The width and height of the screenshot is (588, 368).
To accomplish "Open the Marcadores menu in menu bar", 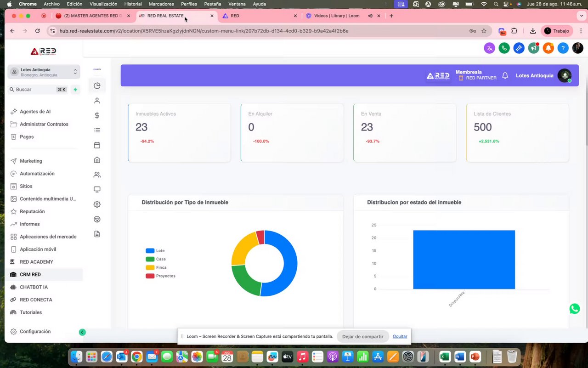I will 161,4.
